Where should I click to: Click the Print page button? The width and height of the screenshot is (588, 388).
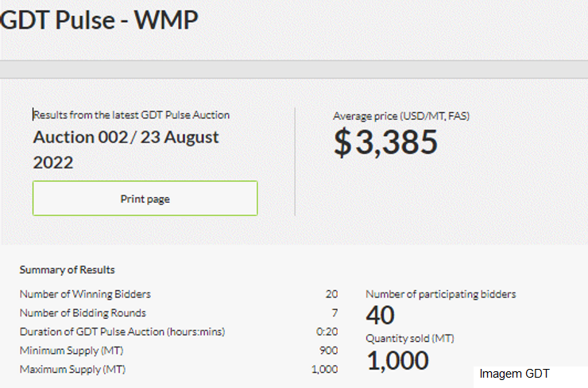[x=145, y=198]
